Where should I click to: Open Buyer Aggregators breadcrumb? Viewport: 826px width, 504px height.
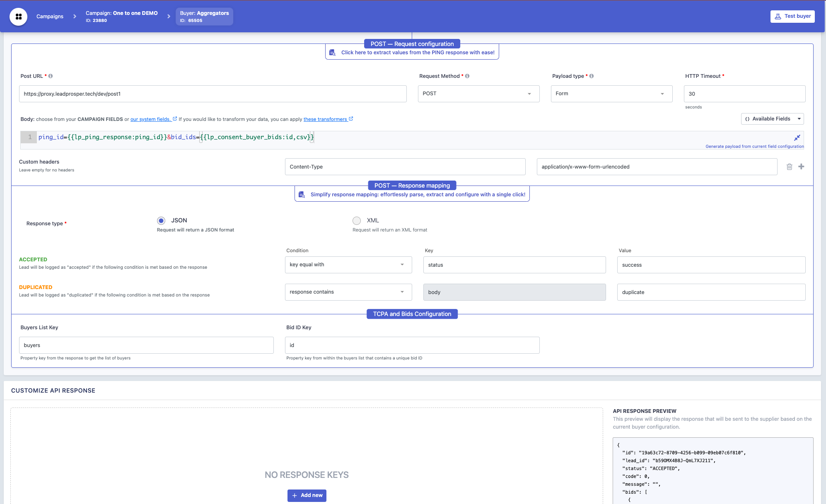pos(204,17)
